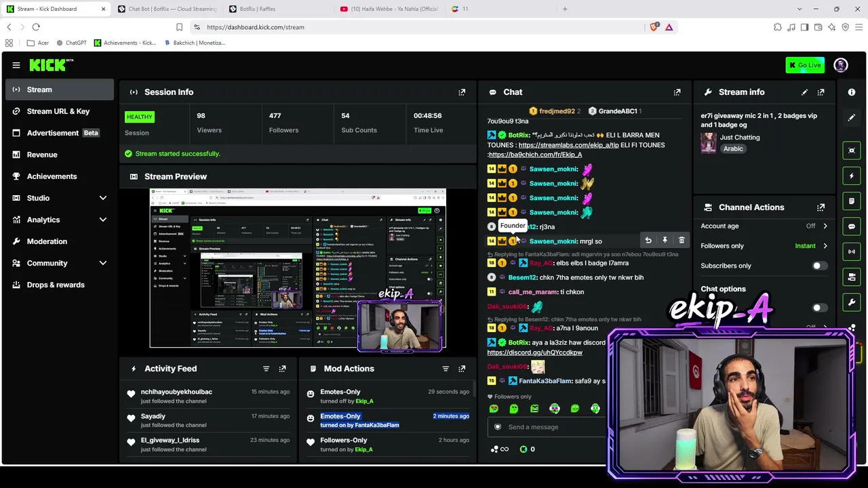Image resolution: width=868 pixels, height=488 pixels.
Task: Select Stream in the sidebar
Action: (x=60, y=89)
